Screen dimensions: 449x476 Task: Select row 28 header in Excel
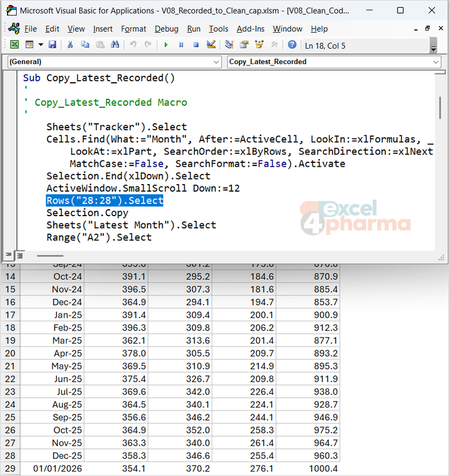coord(10,455)
